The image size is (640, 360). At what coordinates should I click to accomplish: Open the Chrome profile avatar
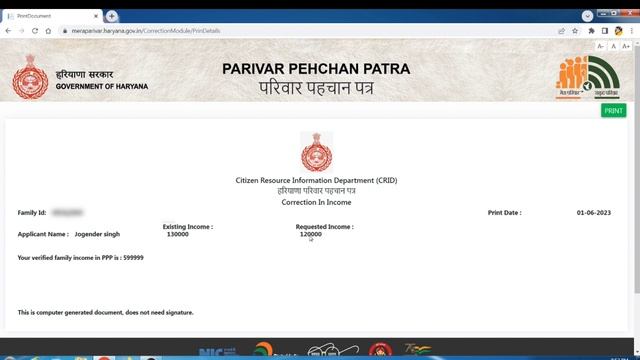[618, 31]
